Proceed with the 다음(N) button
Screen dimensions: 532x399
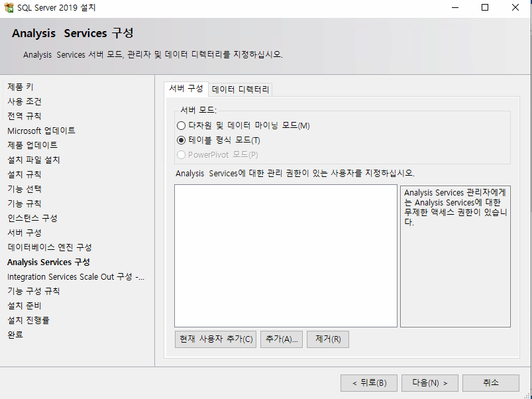pyautogui.click(x=430, y=383)
